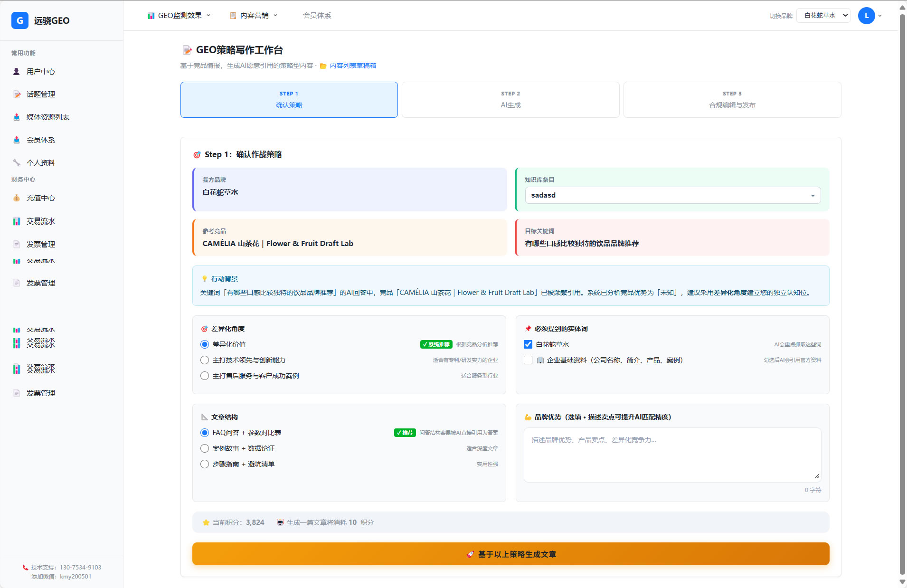Open 用户中心 via its person icon
The height and width of the screenshot is (588, 907).
(x=17, y=71)
